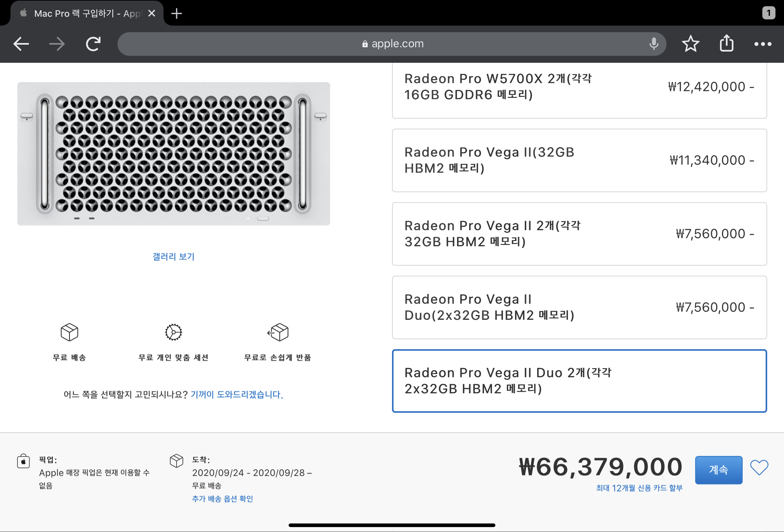Open the 갤러리 보기 link
Screen dimensions: 784x532
[x=173, y=257]
